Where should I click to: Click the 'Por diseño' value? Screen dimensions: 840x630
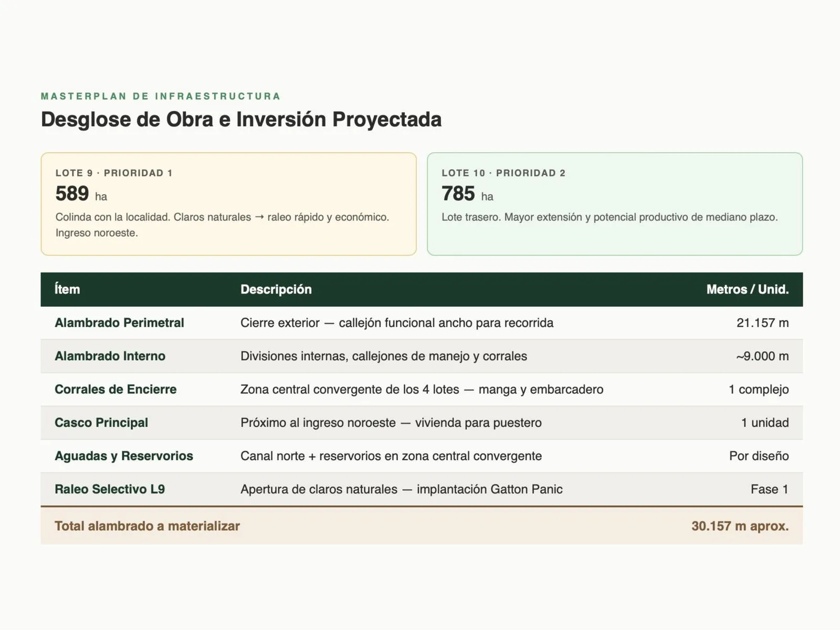click(759, 456)
